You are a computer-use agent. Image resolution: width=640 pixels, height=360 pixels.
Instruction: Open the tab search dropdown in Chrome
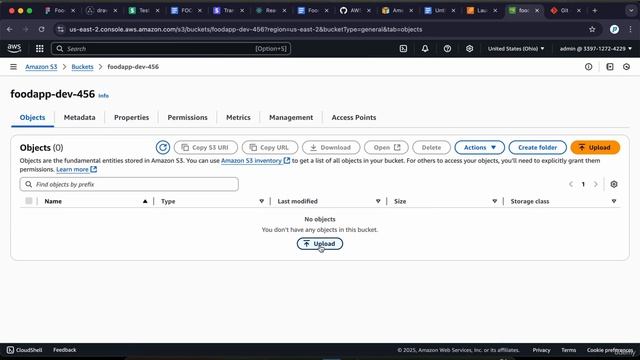631,11
